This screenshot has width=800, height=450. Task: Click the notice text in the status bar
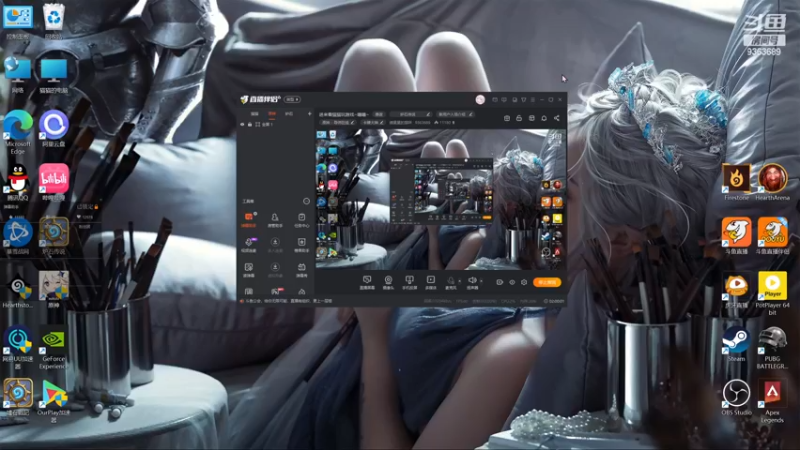click(x=288, y=301)
